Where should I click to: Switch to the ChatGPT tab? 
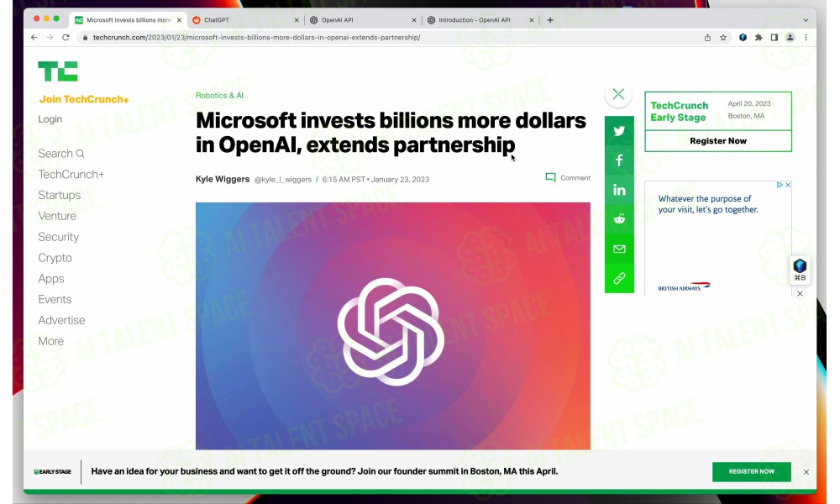point(244,20)
